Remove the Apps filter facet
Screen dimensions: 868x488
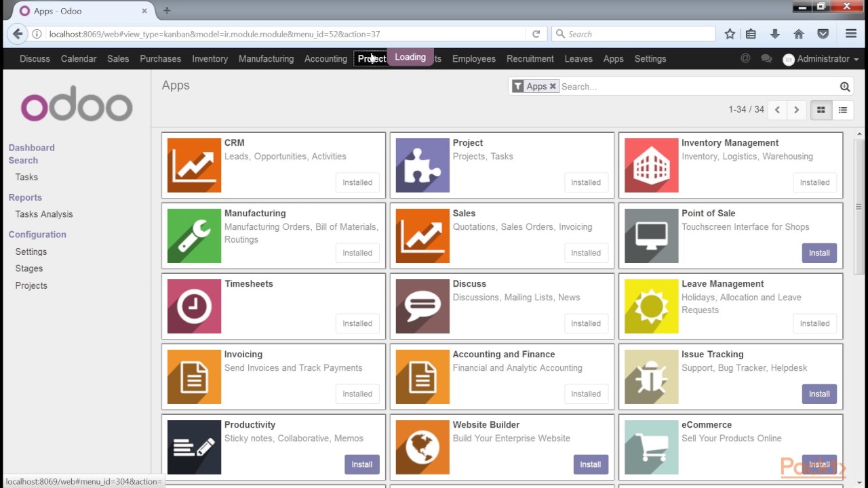click(x=553, y=86)
